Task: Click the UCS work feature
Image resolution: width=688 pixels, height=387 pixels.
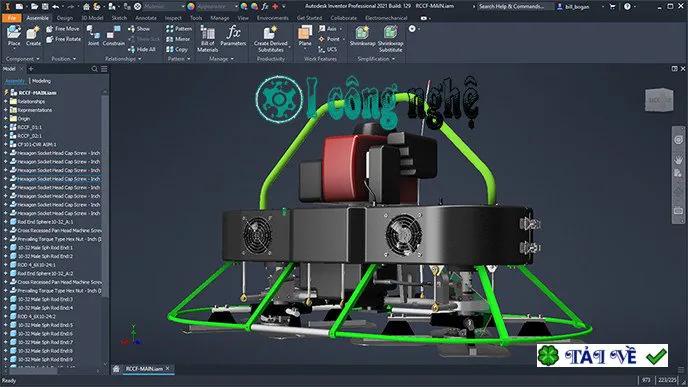Action: pos(328,50)
